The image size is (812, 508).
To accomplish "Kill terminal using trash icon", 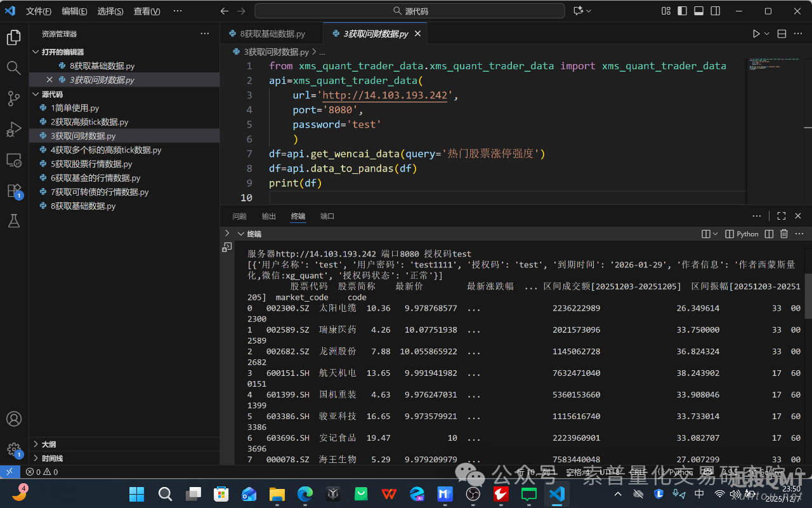I will pos(784,234).
